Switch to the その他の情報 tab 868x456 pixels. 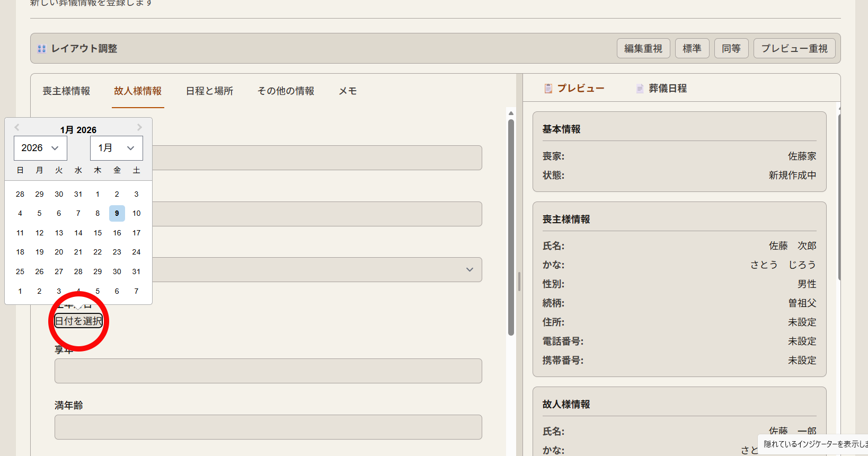[286, 91]
